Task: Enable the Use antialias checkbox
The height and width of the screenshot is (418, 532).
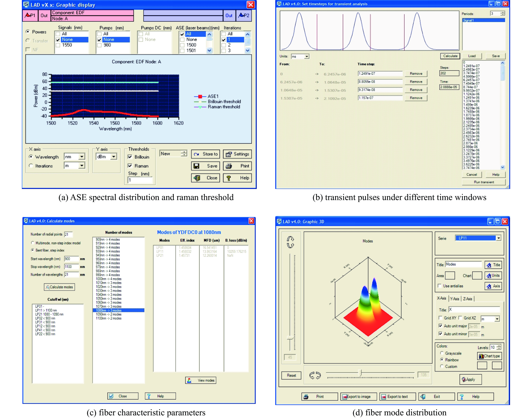Action: tap(440, 286)
